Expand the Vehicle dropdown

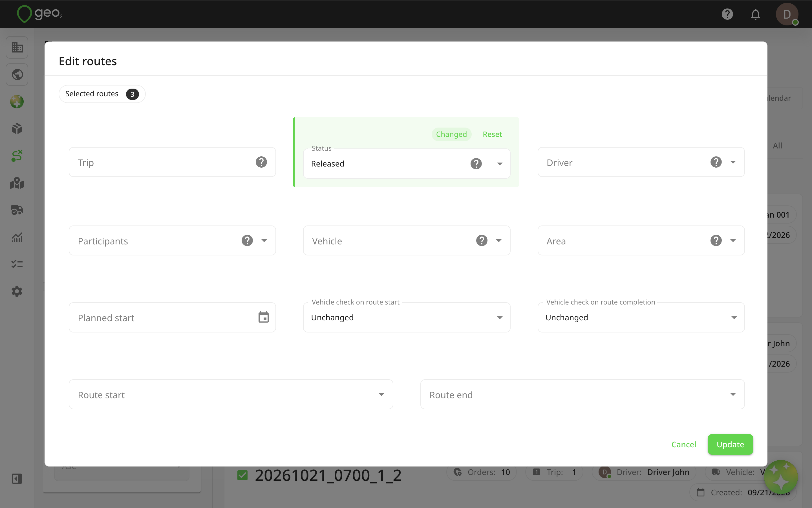click(x=499, y=240)
